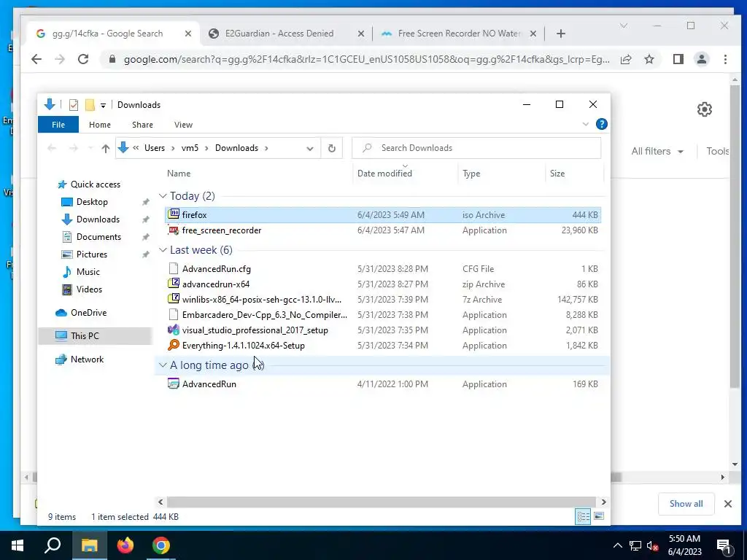
Task: Show hidden system tray icons
Action: tap(617, 545)
